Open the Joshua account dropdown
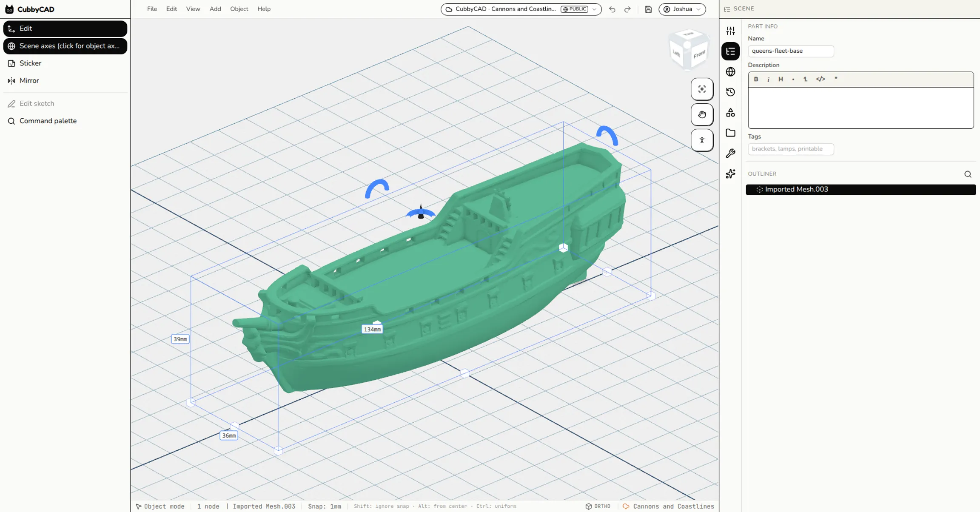This screenshot has width=980, height=512. pos(682,9)
